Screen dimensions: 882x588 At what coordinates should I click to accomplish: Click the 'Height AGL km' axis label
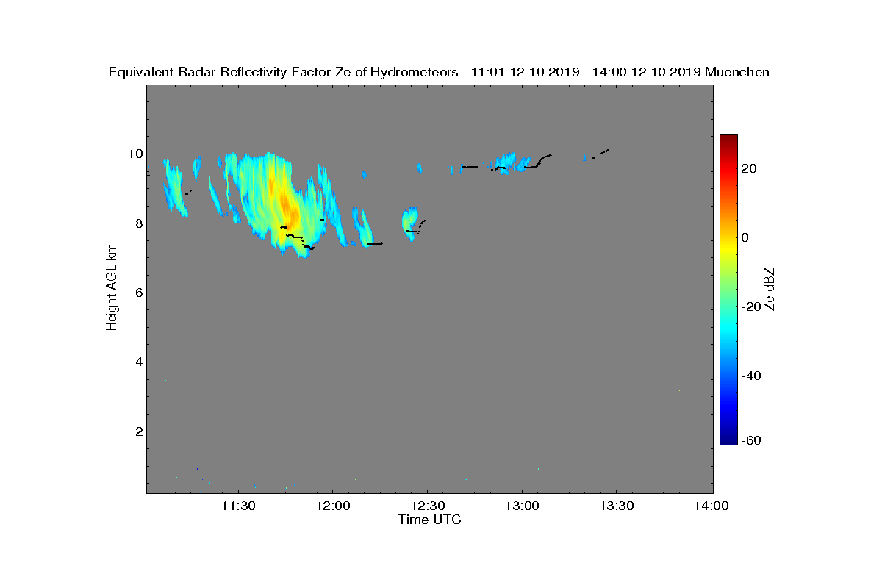[x=112, y=288]
